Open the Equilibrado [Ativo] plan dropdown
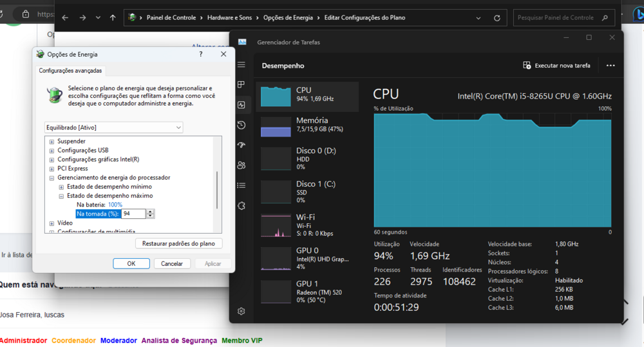The width and height of the screenshot is (644, 347). tap(114, 127)
